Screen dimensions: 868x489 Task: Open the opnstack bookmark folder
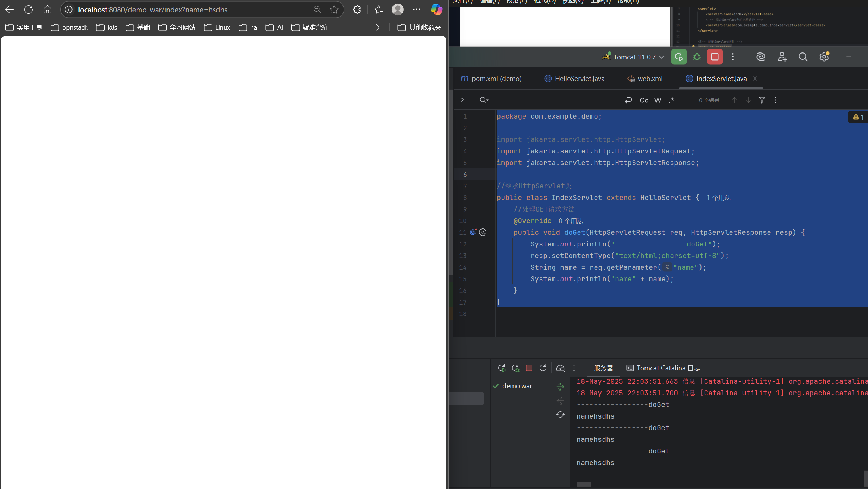coord(69,27)
